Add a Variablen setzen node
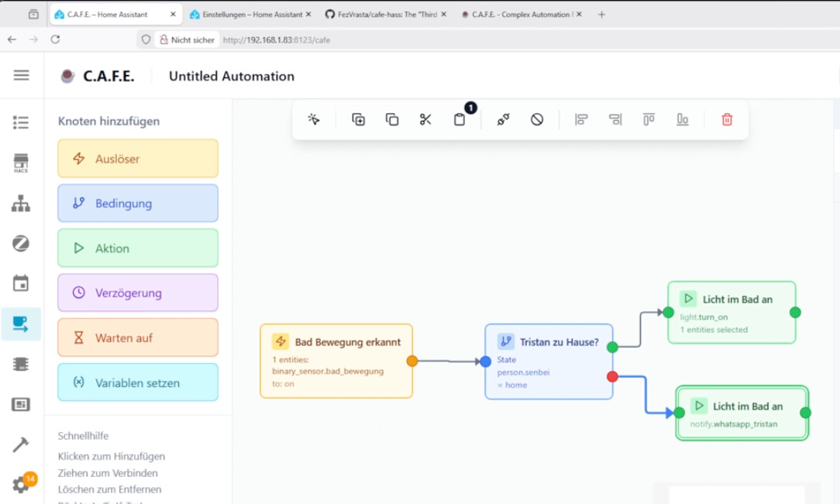 [138, 382]
